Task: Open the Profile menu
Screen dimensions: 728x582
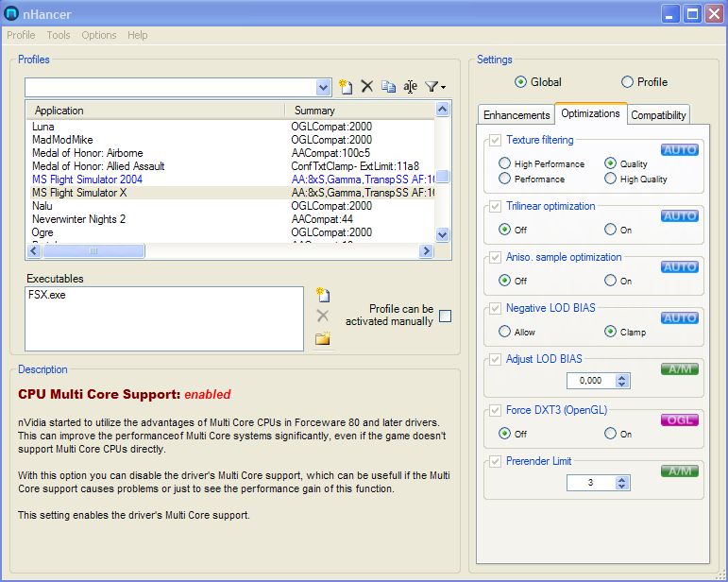Action: tap(21, 35)
